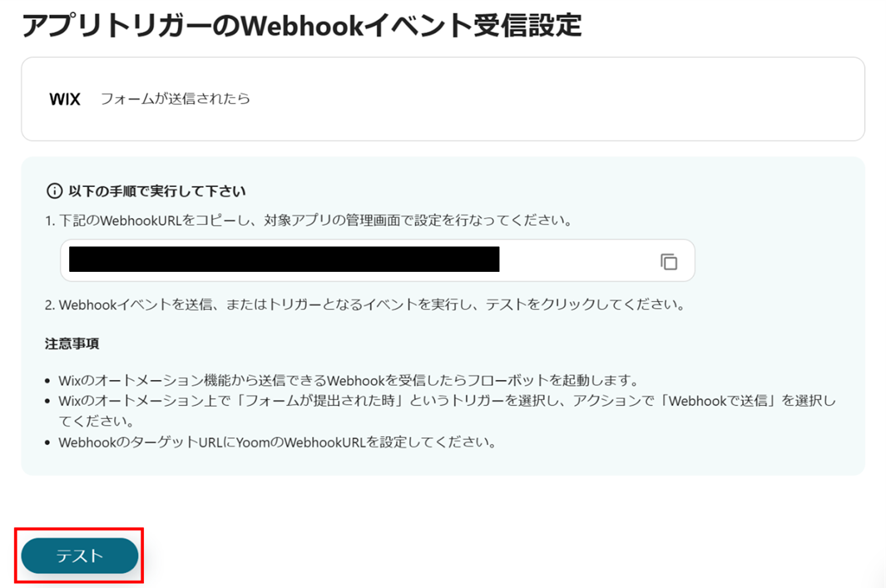
Task: Click the 以下の手順で実行して下さい heading
Action: tap(157, 192)
